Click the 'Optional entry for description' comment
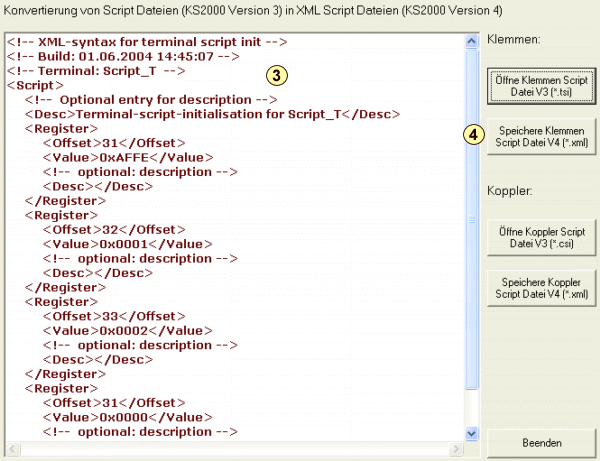 pyautogui.click(x=151, y=100)
